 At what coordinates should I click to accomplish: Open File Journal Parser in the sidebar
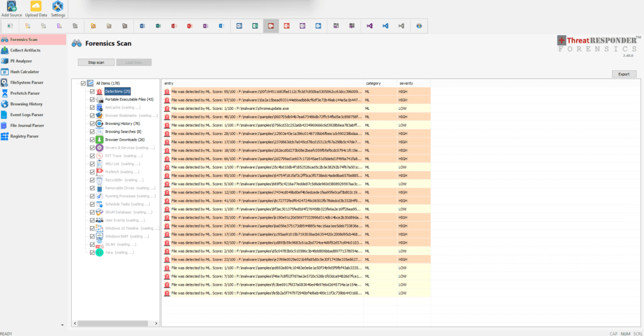pyautogui.click(x=33, y=125)
